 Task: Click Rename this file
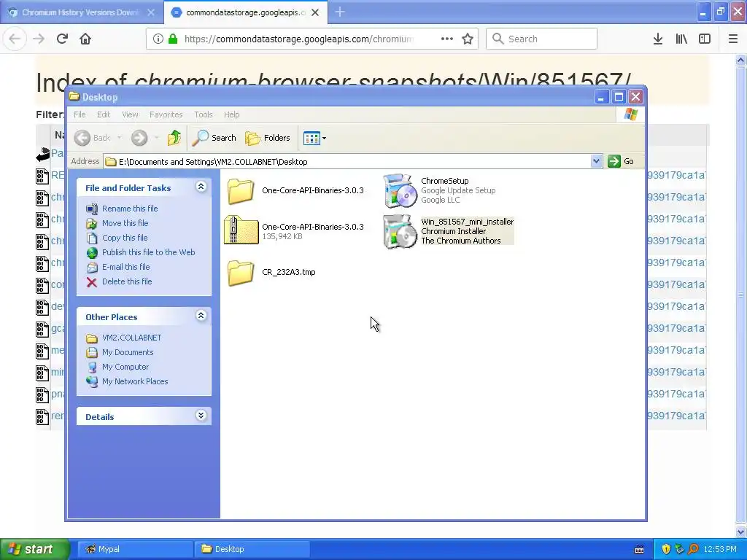point(130,209)
